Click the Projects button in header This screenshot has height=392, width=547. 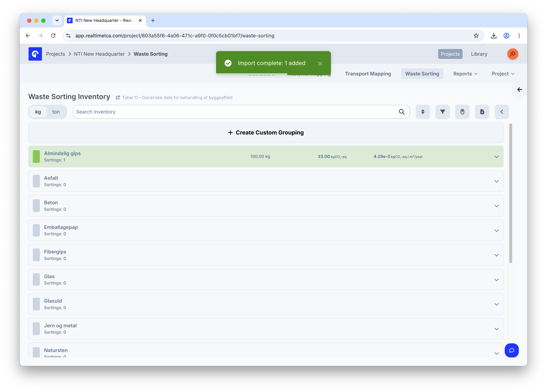[450, 54]
